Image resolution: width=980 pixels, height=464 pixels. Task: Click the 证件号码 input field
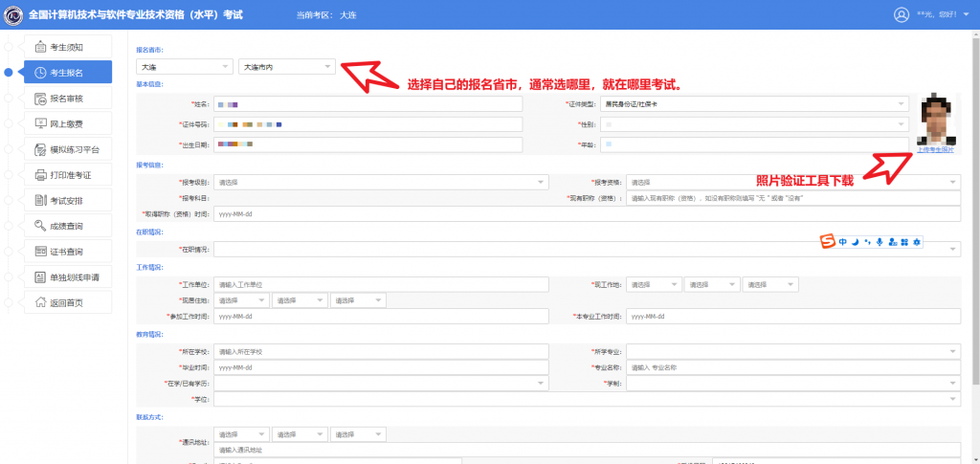coord(367,124)
